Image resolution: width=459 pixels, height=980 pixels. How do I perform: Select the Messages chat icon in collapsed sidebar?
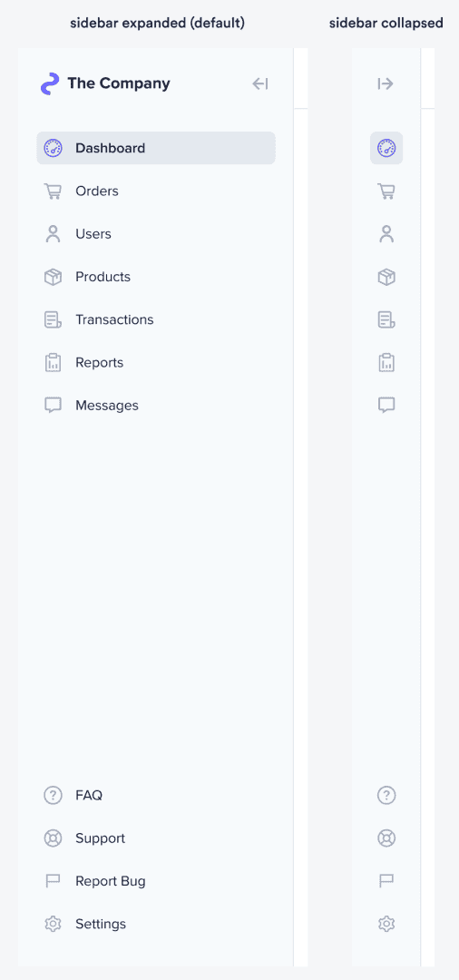(x=386, y=406)
